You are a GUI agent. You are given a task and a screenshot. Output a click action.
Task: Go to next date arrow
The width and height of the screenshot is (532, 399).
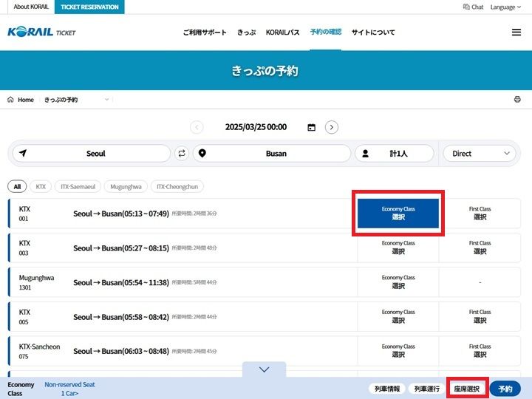click(332, 127)
